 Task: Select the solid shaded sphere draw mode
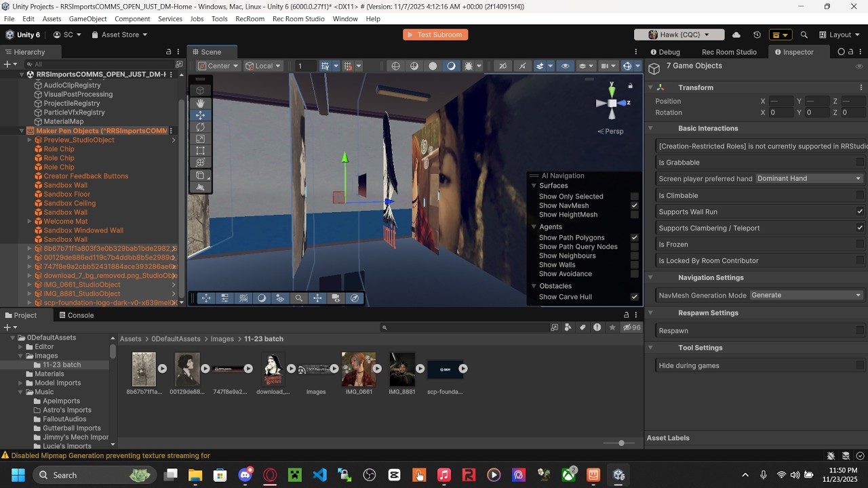click(x=433, y=66)
